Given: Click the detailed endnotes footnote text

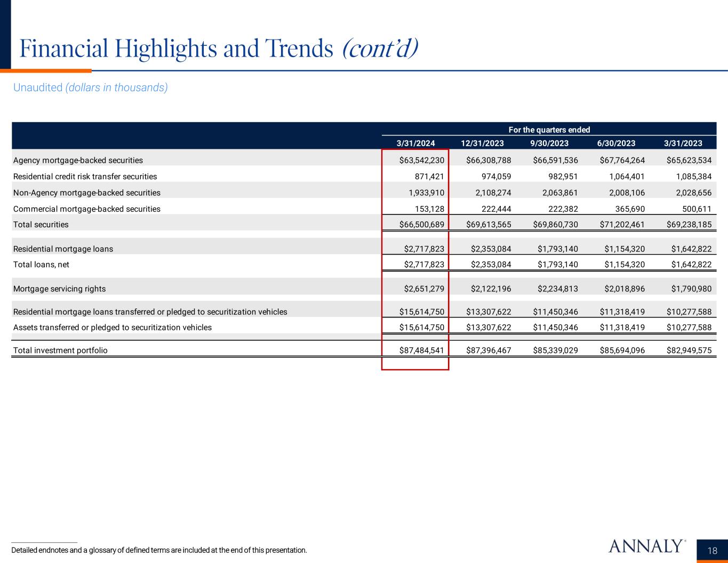Looking at the screenshot, I should (159, 550).
